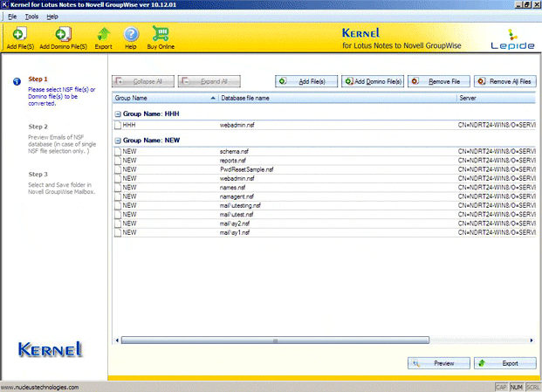The image size is (542, 392).
Task: Click www.nucleustechnologies.com in the status bar
Action: (40, 387)
